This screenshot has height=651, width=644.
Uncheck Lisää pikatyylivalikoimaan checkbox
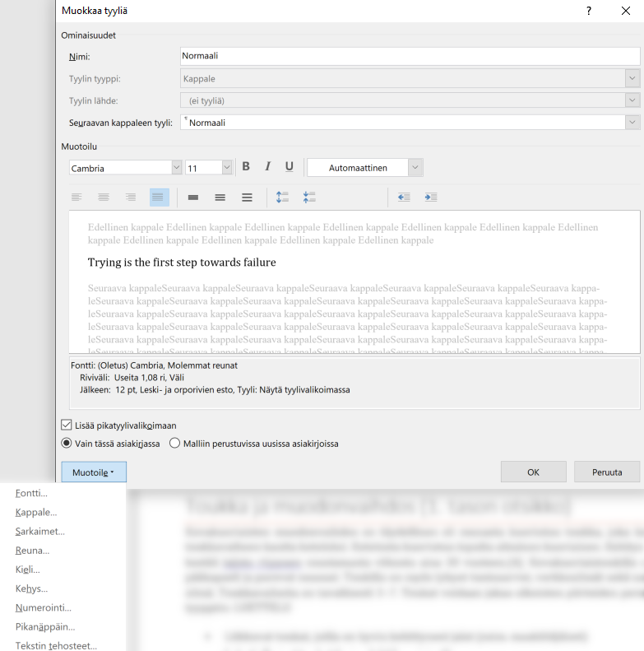[x=67, y=425]
